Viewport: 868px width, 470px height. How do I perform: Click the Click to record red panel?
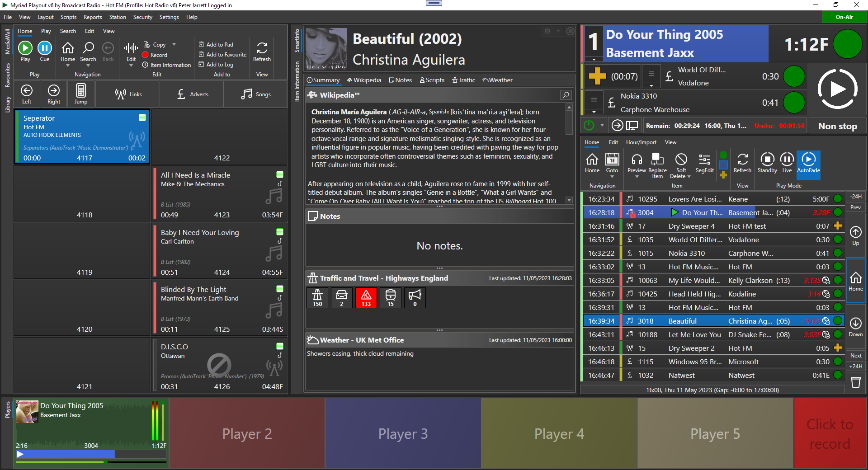pyautogui.click(x=830, y=433)
